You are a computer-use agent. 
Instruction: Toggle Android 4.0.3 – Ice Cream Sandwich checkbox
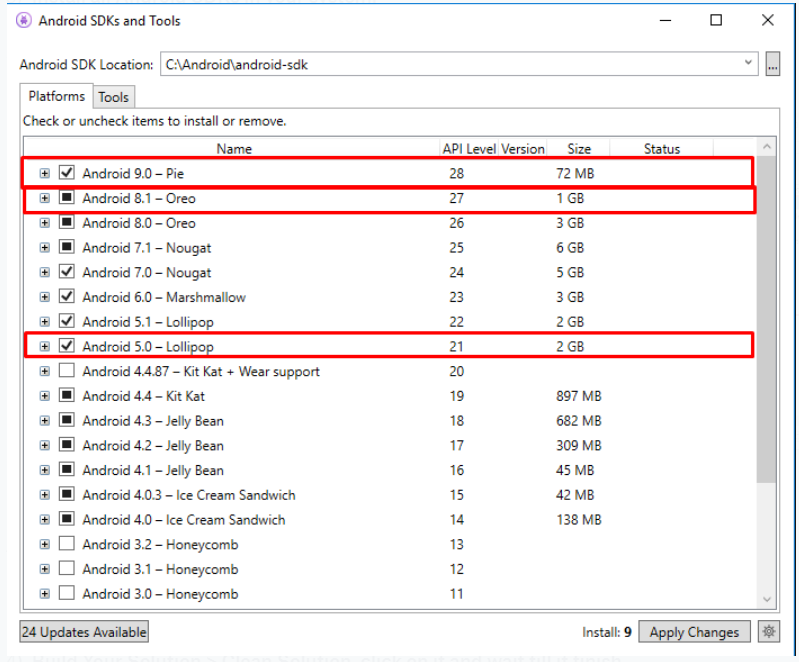[67, 494]
